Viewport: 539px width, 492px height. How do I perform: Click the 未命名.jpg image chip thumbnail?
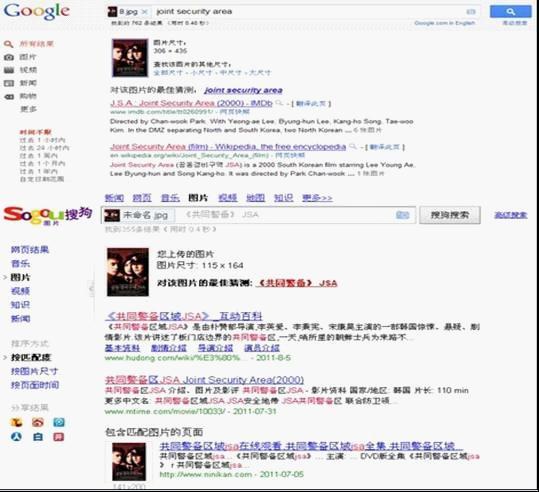(x=112, y=215)
